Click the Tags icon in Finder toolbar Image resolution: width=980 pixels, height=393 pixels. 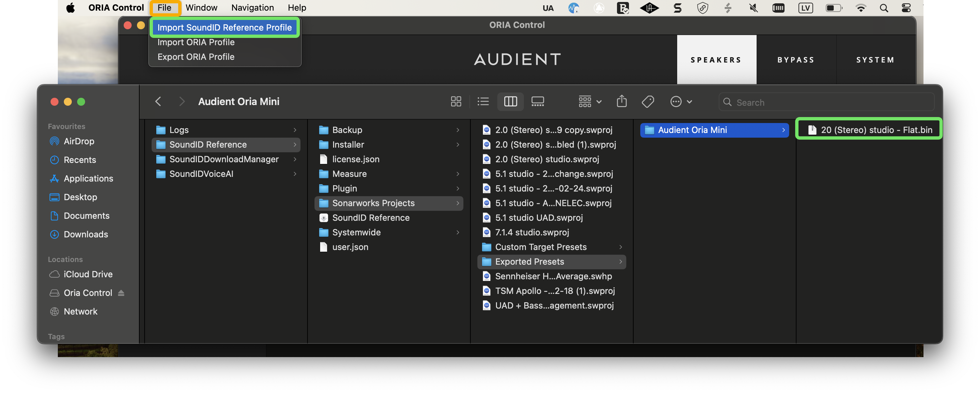click(648, 102)
